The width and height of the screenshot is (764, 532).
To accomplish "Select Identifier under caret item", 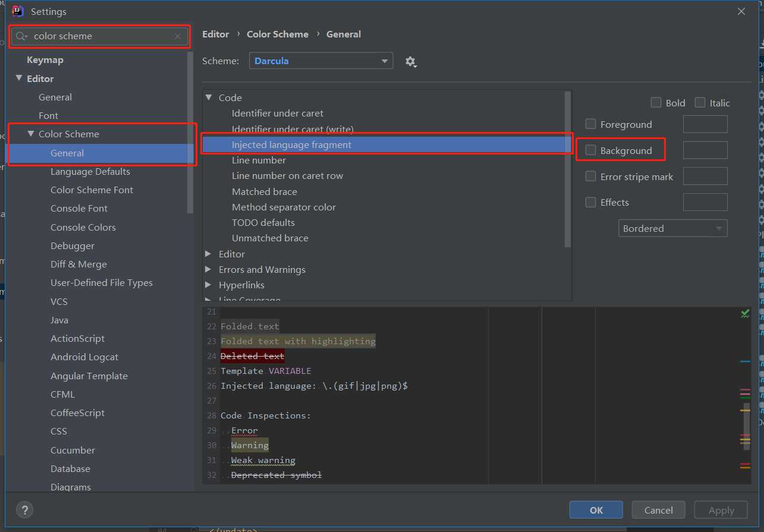I will (278, 113).
